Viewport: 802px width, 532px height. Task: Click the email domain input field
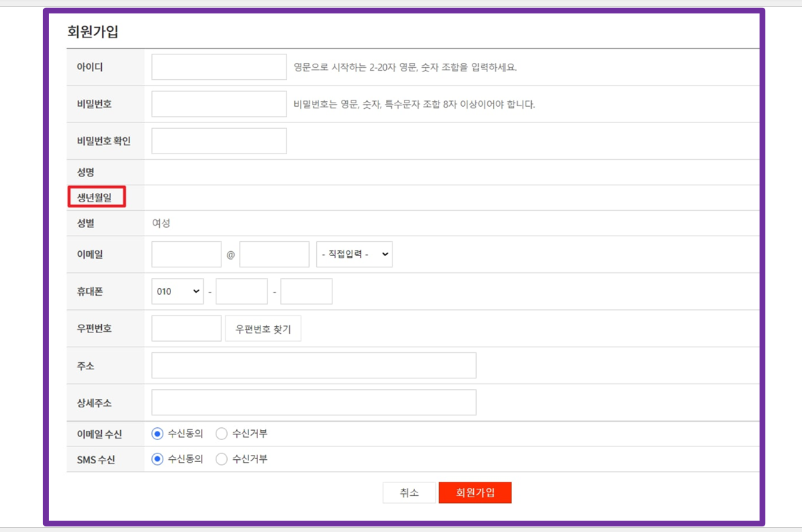[x=274, y=255]
